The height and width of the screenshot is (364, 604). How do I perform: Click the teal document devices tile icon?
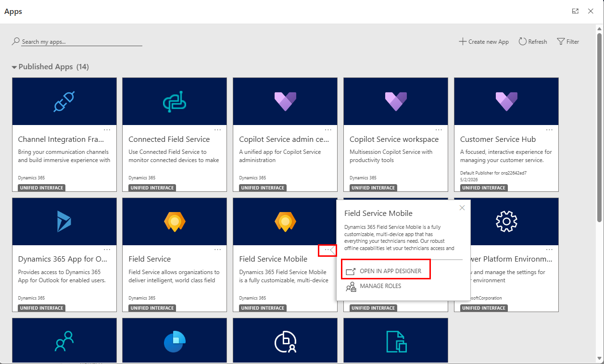(396, 342)
